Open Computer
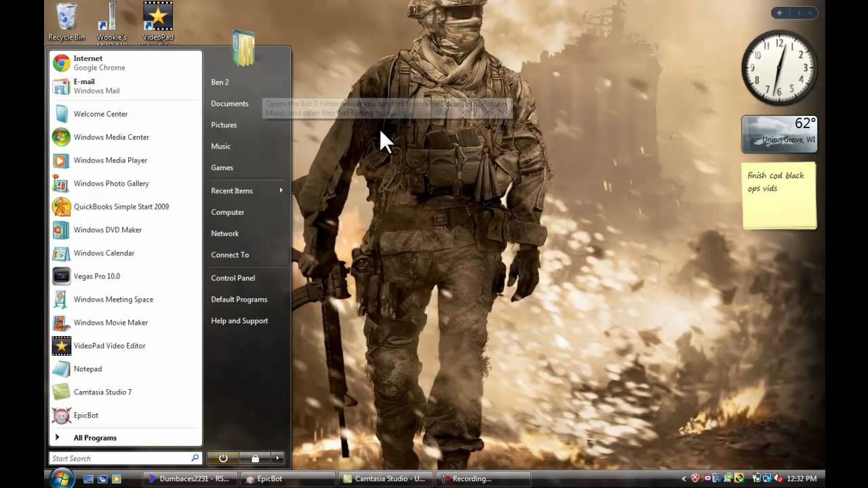 pos(247,212)
